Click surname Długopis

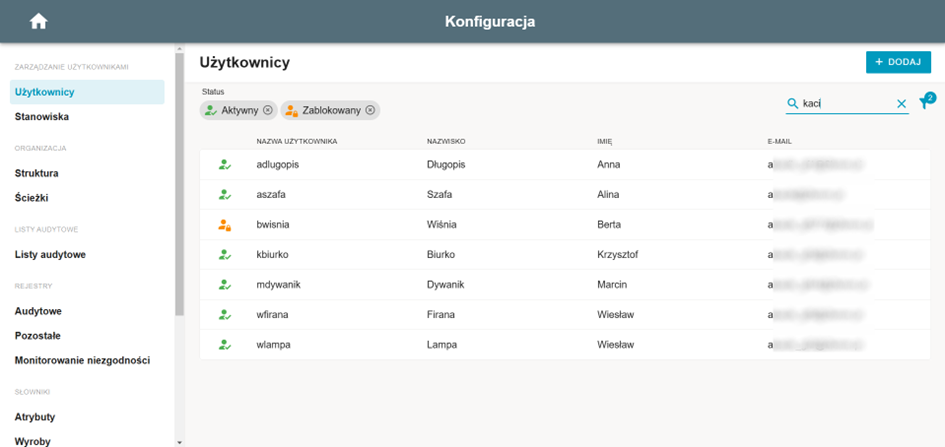tap(446, 164)
